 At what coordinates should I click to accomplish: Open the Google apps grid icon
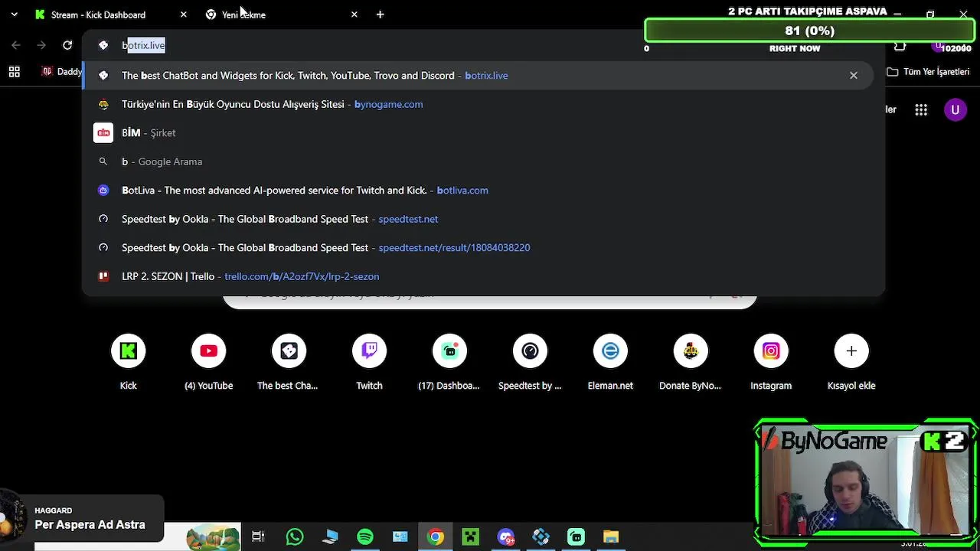tap(921, 110)
